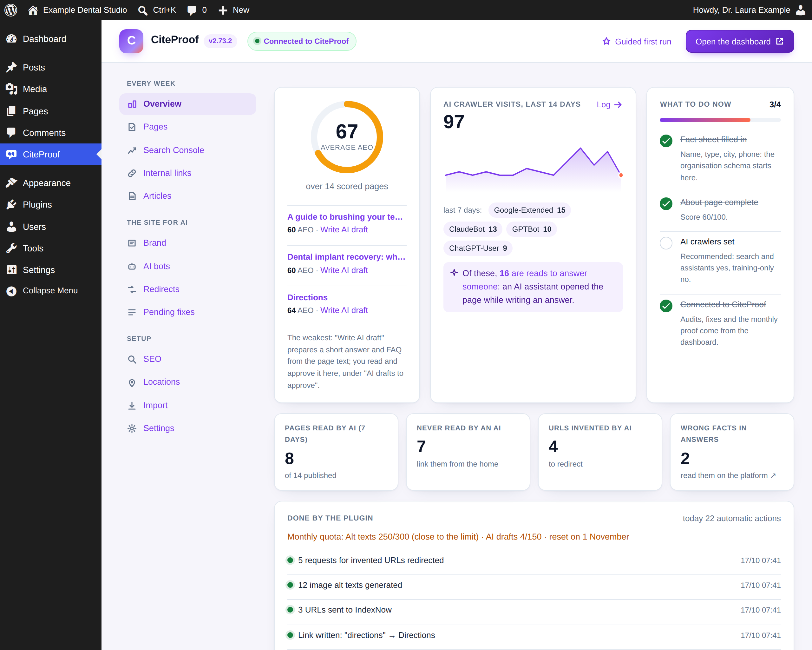Click the What to do now progress bar
Screen dimensions: 812x650
[x=720, y=120]
